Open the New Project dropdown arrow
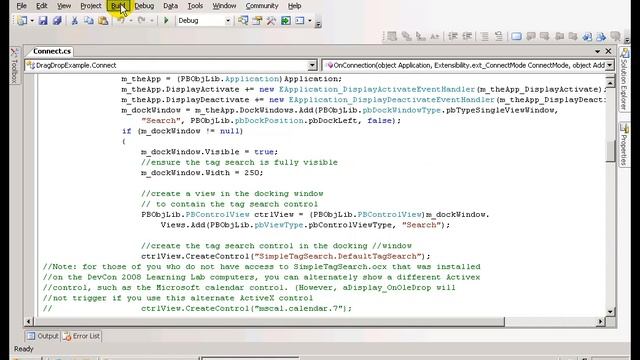 click(x=31, y=20)
